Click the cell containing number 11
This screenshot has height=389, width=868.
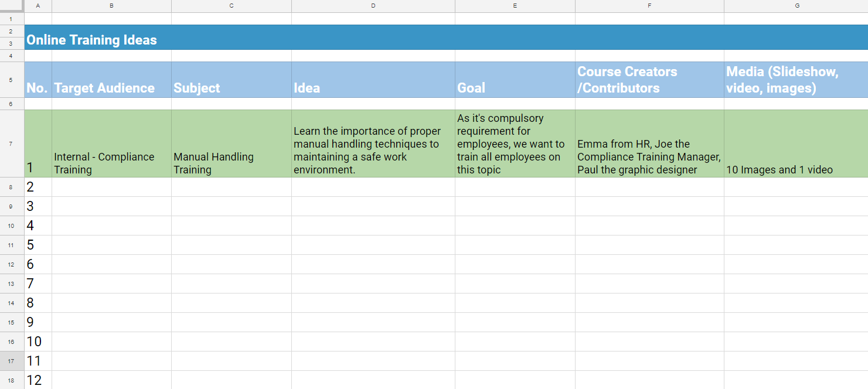coord(38,361)
